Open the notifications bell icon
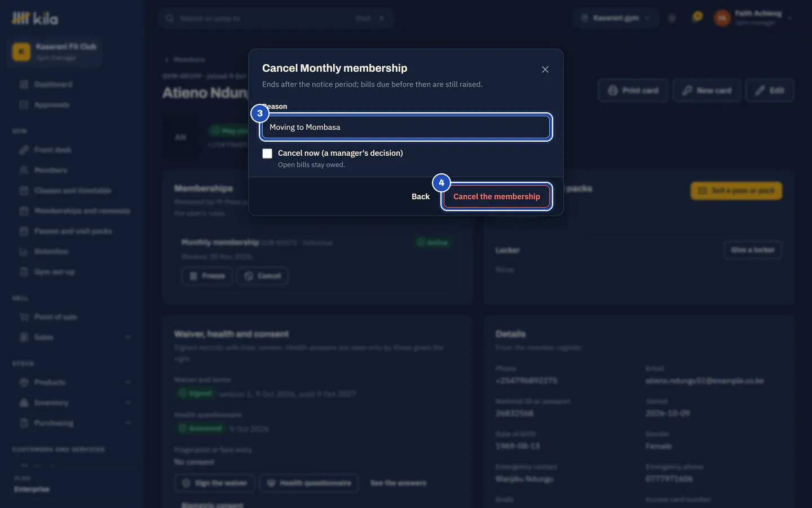This screenshot has height=508, width=812. point(696,18)
